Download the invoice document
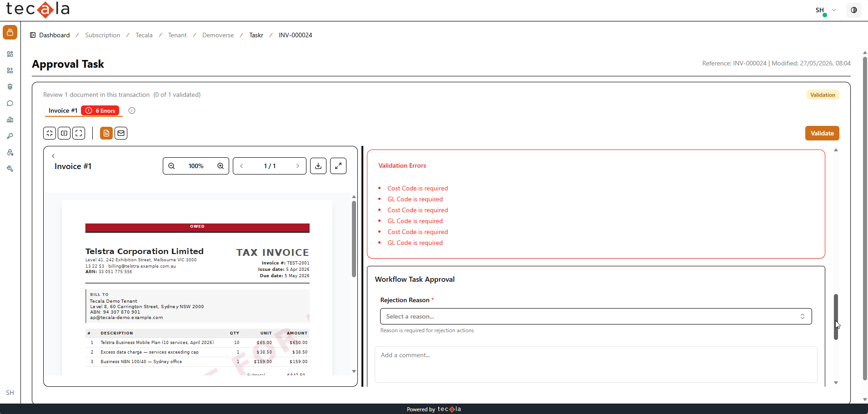868x414 pixels. (318, 166)
